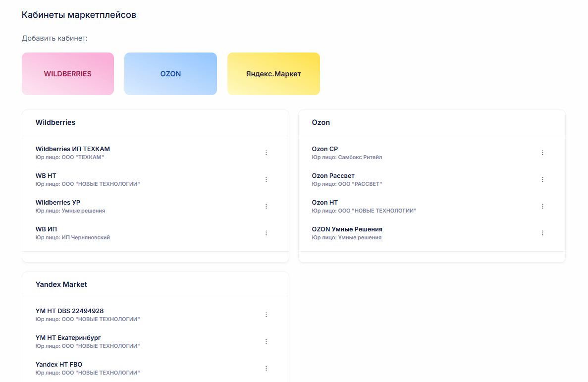This screenshot has height=382, width=588.
Task: Open three-dot menu for OZON Умные Решения
Action: point(542,233)
